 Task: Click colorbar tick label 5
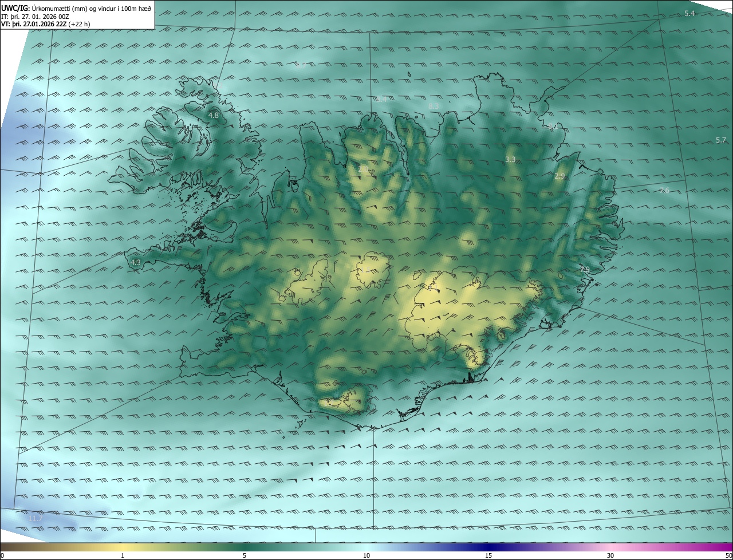click(x=245, y=556)
